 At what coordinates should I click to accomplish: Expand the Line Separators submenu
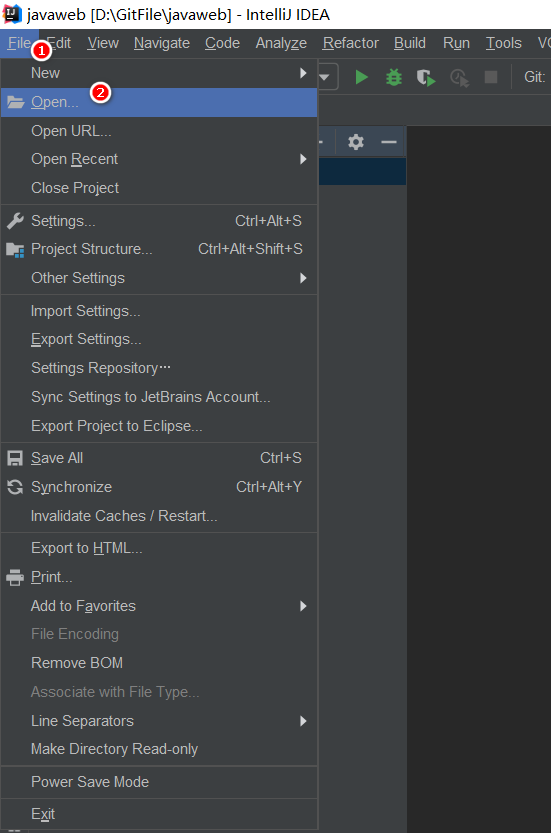[159, 721]
